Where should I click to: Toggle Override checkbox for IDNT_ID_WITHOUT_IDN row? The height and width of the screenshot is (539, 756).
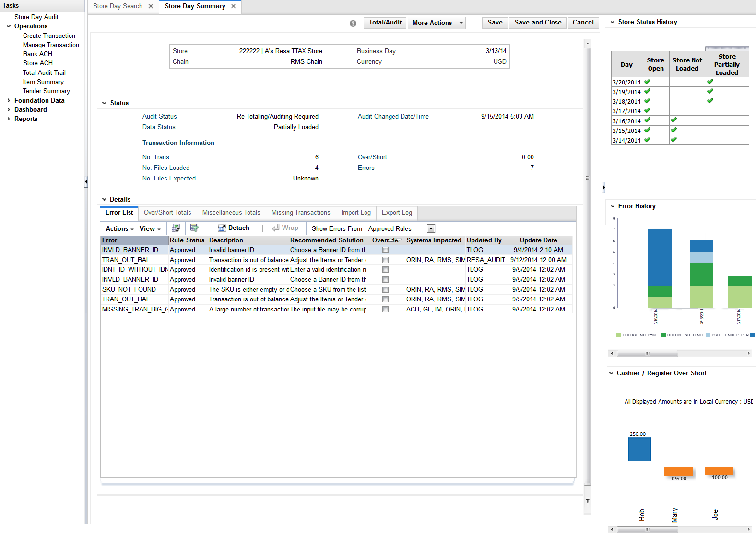(x=385, y=270)
